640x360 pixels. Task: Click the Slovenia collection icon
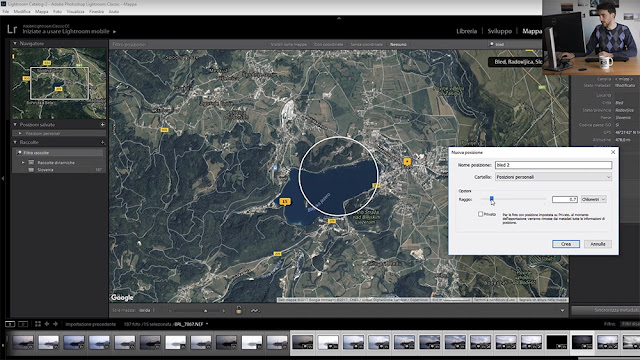click(x=31, y=170)
